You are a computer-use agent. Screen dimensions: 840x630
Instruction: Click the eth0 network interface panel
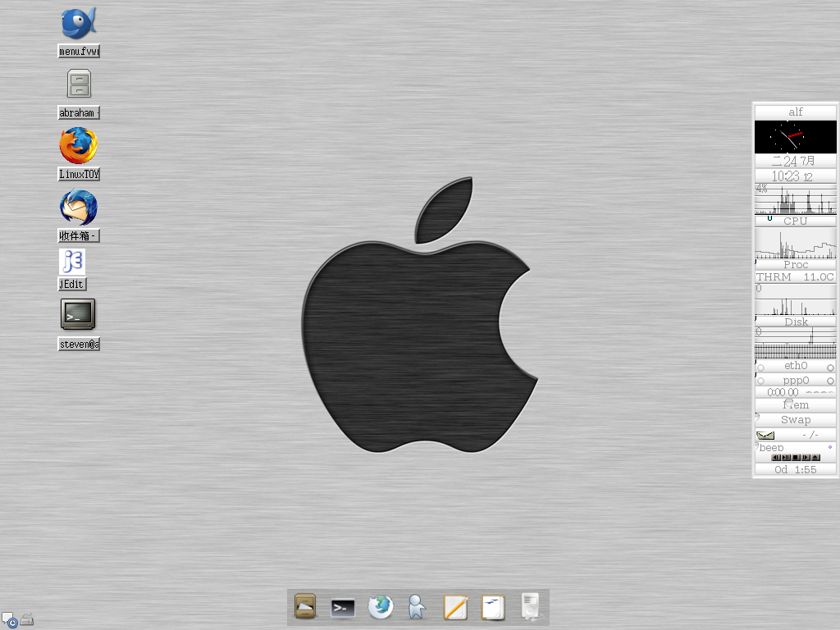[796, 366]
